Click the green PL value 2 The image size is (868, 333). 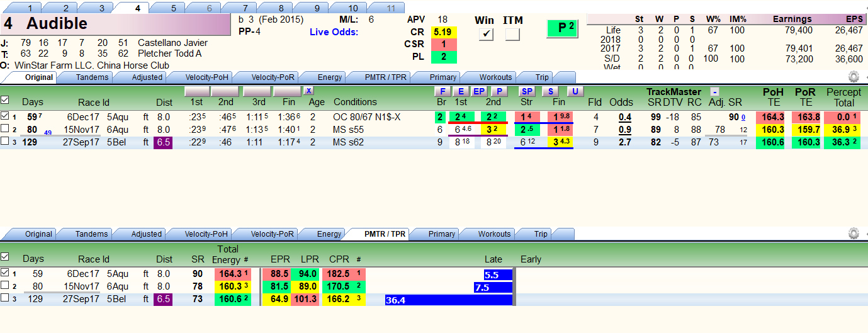coord(443,57)
